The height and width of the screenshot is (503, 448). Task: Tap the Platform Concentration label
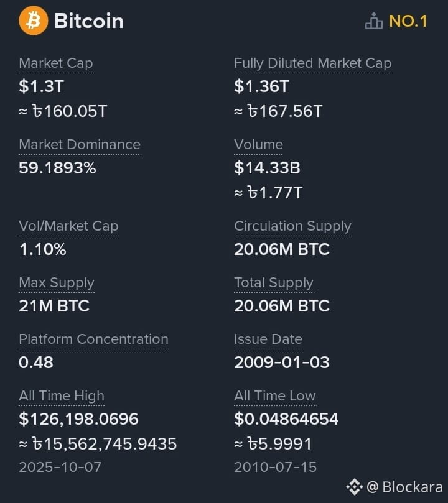point(93,339)
